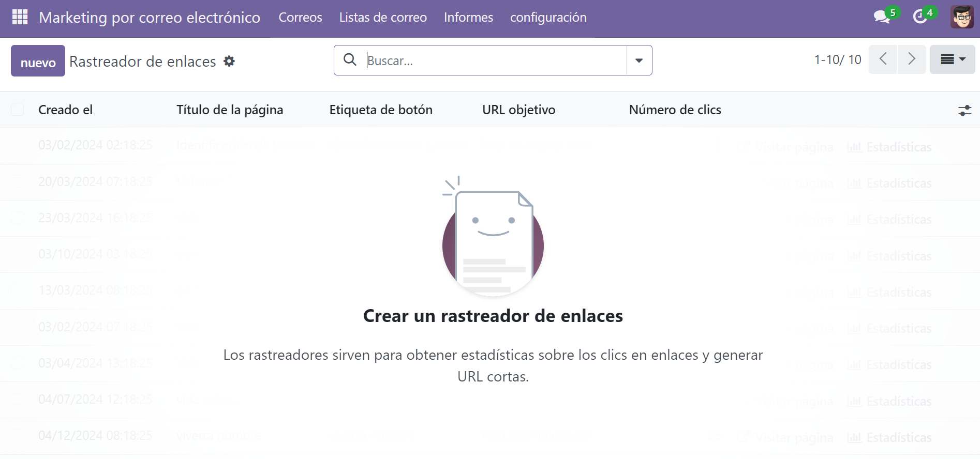The image size is (980, 459).
Task: Click the date 04/12/2024 08:18:25
Action: point(95,436)
